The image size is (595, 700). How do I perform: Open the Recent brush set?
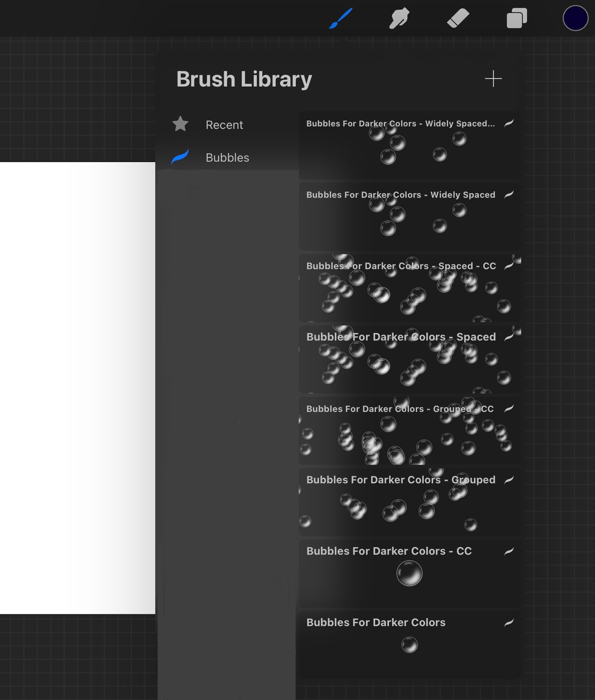click(x=224, y=125)
